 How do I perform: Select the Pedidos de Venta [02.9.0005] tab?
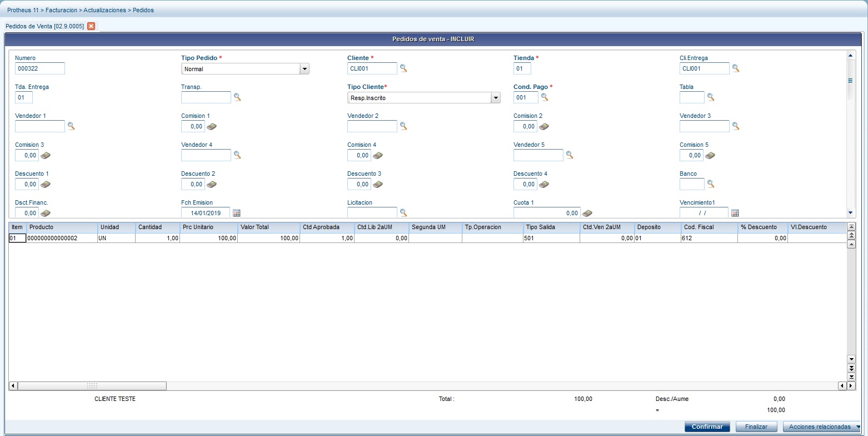tap(45, 26)
